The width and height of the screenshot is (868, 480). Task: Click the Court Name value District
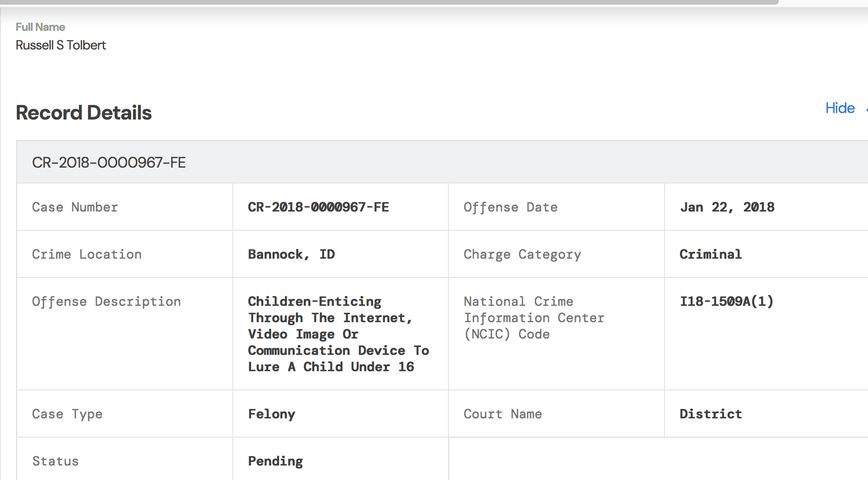pyautogui.click(x=710, y=414)
